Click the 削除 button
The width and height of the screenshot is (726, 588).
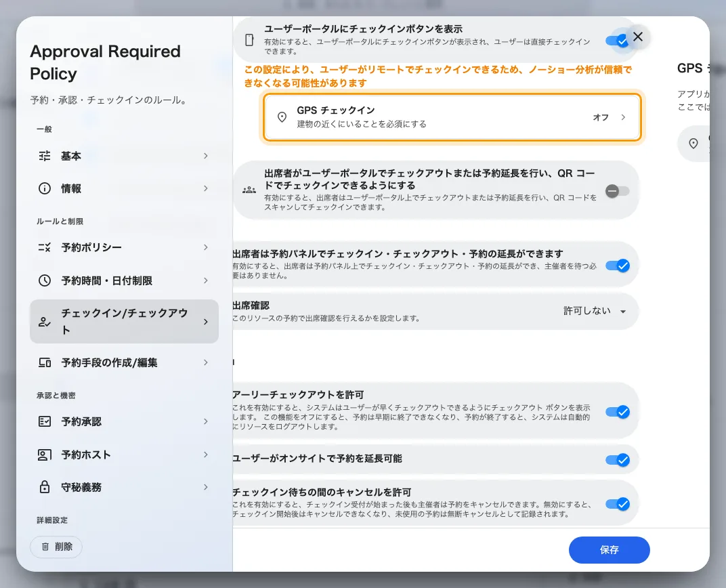[56, 547]
